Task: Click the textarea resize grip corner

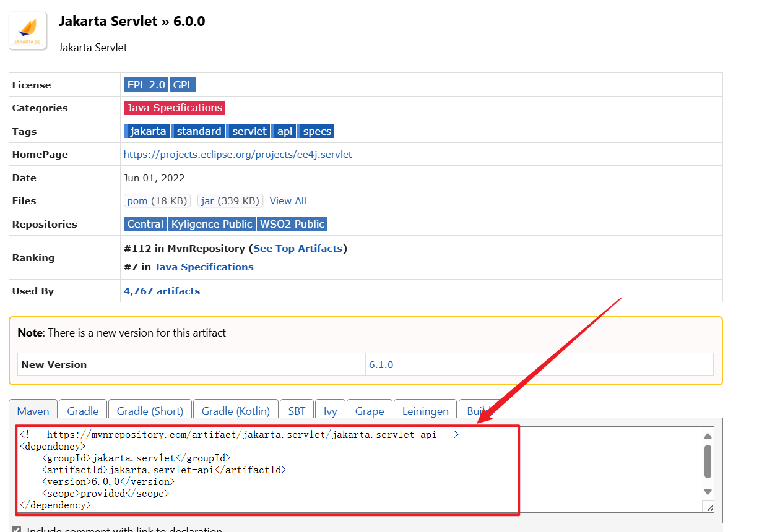Action: coord(709,507)
